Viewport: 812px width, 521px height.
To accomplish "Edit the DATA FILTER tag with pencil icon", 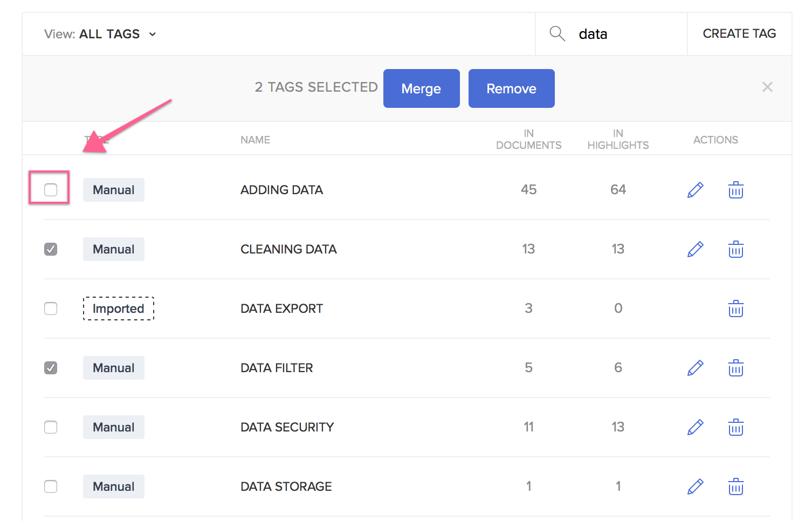I will (696, 368).
